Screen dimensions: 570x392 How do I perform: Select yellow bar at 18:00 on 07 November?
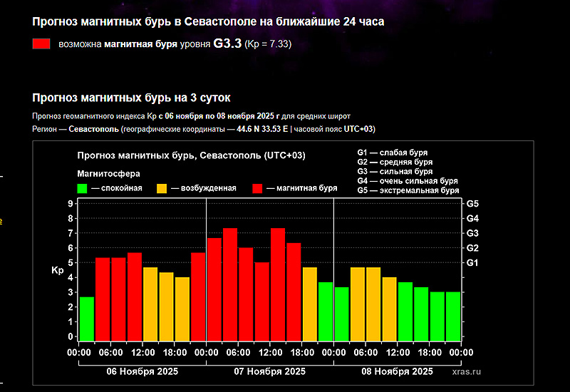click(310, 304)
